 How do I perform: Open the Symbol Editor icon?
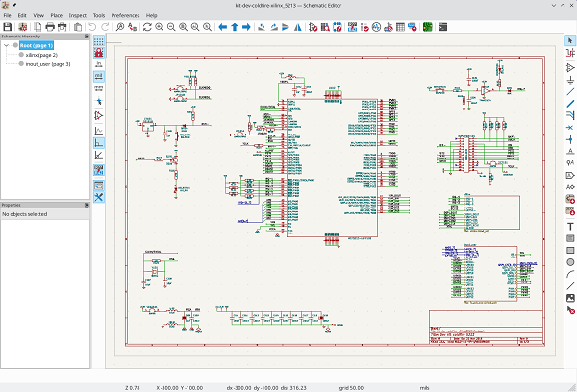point(314,27)
